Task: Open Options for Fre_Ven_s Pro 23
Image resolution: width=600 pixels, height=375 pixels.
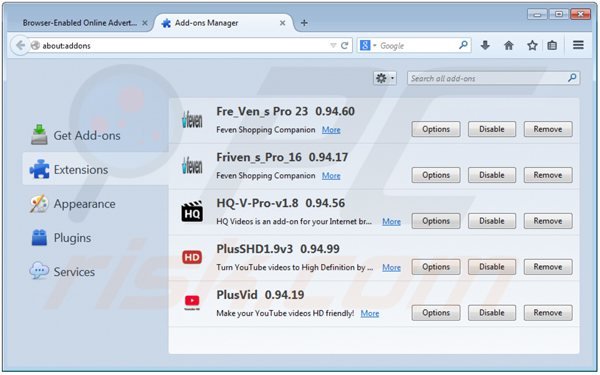Action: click(436, 129)
